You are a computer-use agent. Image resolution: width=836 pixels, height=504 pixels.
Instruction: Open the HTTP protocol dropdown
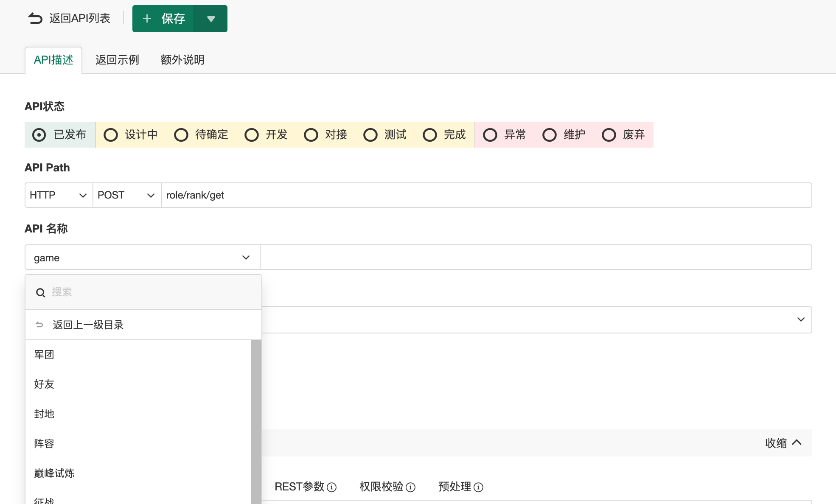click(59, 195)
